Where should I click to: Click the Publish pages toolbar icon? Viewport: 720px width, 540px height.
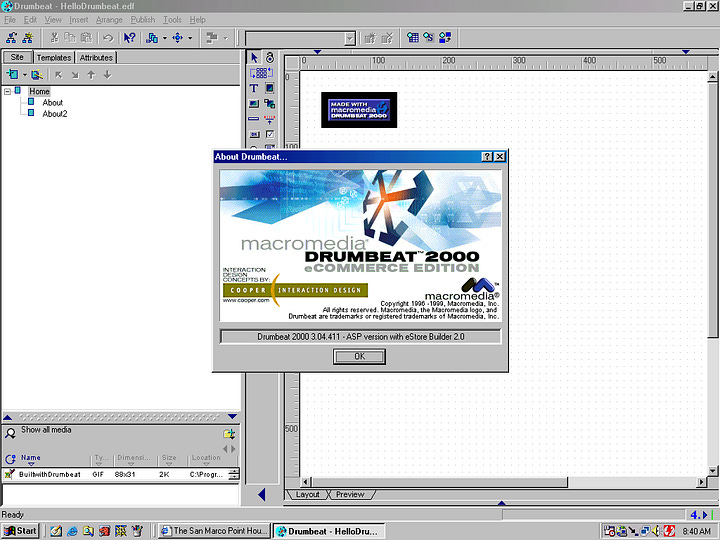point(152,38)
